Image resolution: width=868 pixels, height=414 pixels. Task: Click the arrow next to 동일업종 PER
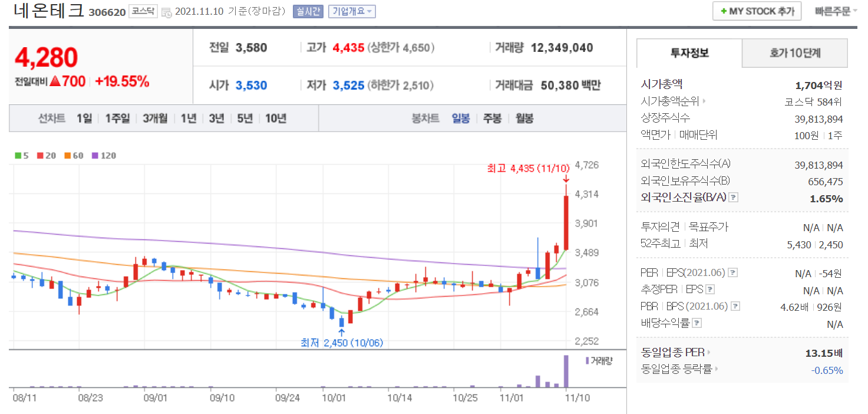tap(709, 353)
